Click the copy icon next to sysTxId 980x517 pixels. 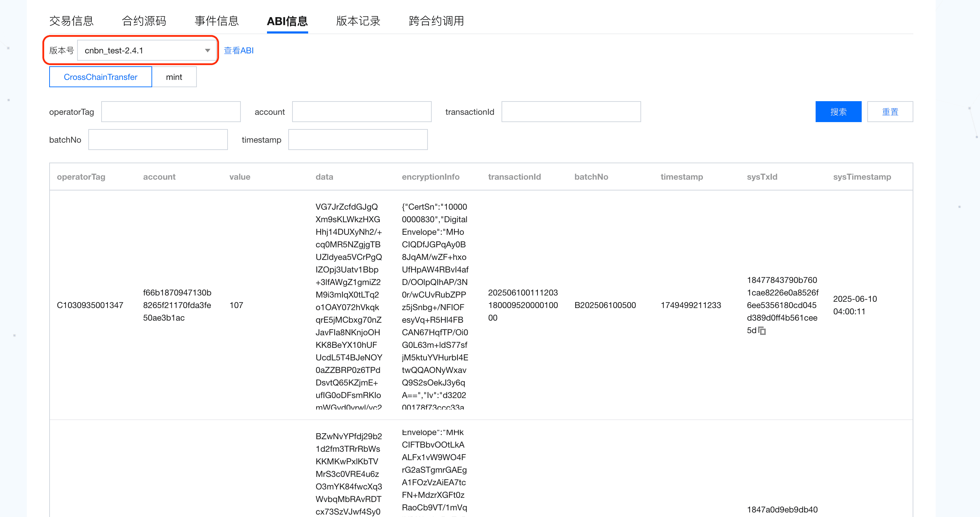[x=762, y=331]
